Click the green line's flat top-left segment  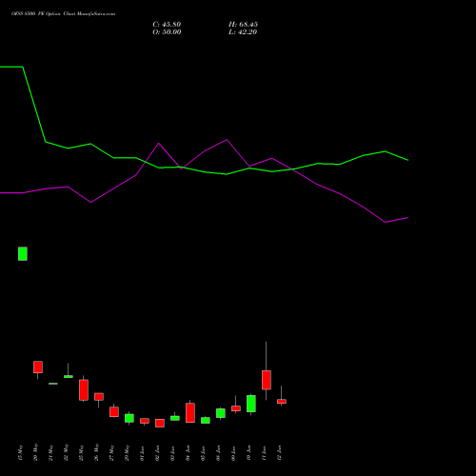[x=11, y=67]
